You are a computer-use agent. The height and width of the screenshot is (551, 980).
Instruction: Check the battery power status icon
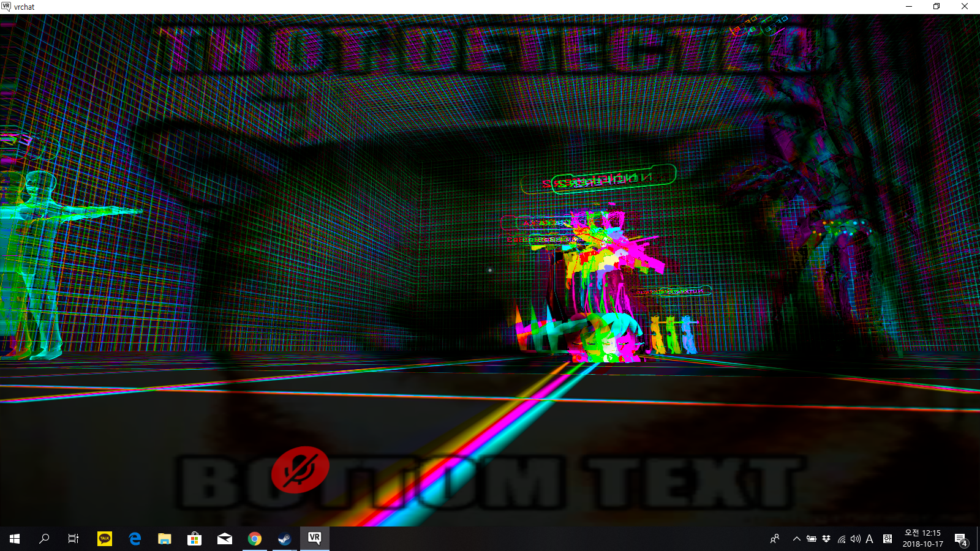pos(812,539)
